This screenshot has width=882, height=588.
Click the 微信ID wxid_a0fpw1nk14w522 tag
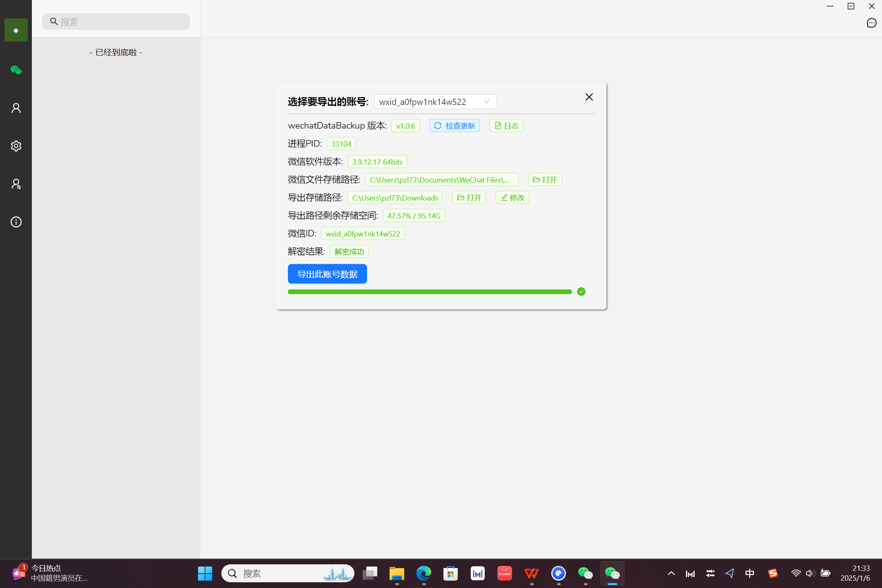click(x=363, y=234)
